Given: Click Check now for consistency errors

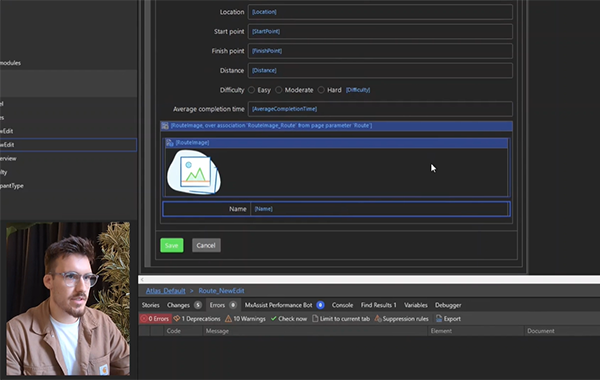Looking at the screenshot, I should point(289,319).
